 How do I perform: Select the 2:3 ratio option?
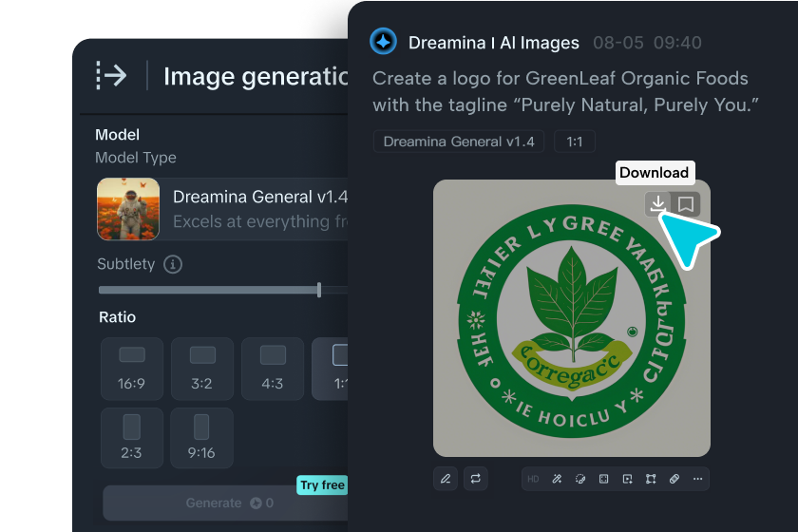132,438
